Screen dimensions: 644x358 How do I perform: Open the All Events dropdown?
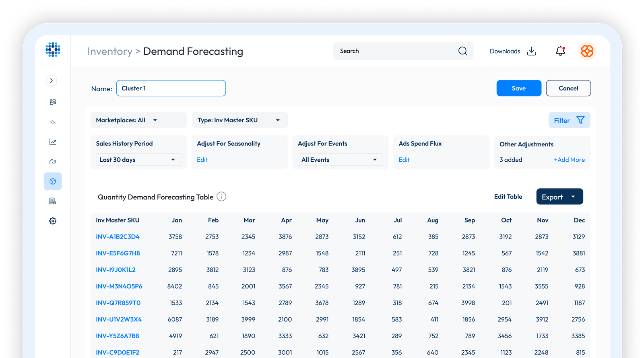pyautogui.click(x=340, y=160)
